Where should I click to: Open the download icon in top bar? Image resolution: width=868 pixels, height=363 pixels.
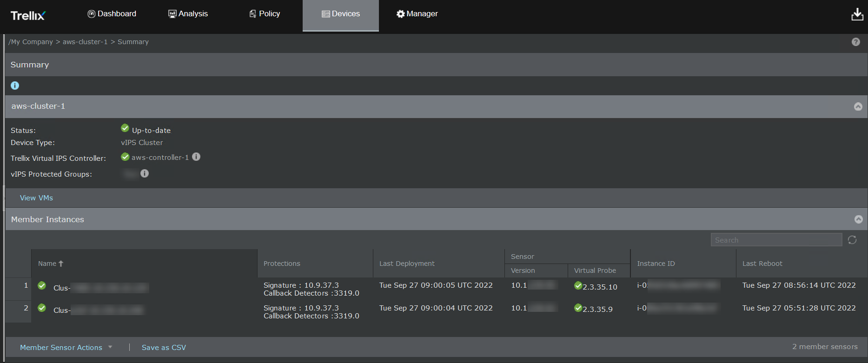(857, 14)
